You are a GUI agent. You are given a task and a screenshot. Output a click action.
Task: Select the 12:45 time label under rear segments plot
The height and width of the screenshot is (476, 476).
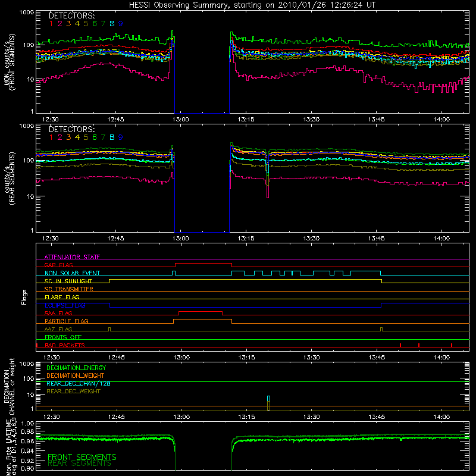(x=115, y=239)
